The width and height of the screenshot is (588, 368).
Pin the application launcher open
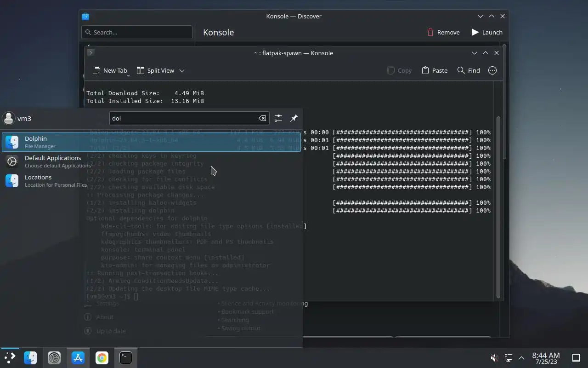pyautogui.click(x=294, y=118)
